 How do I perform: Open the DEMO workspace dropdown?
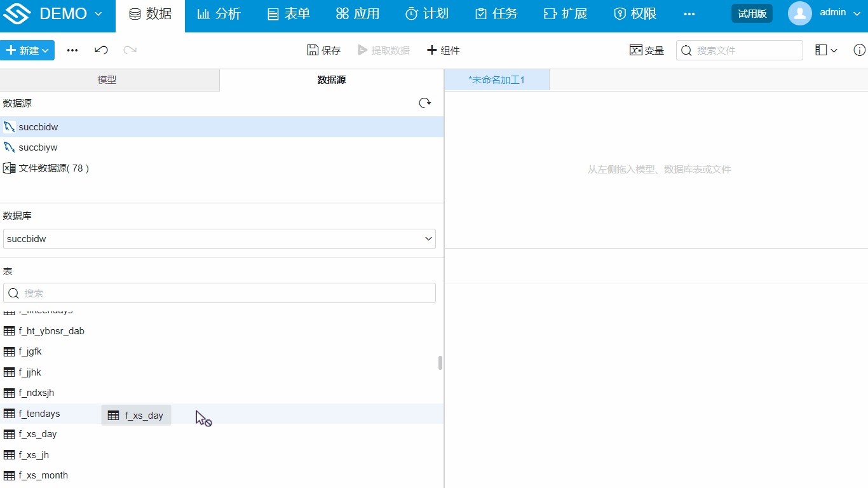[x=64, y=13]
